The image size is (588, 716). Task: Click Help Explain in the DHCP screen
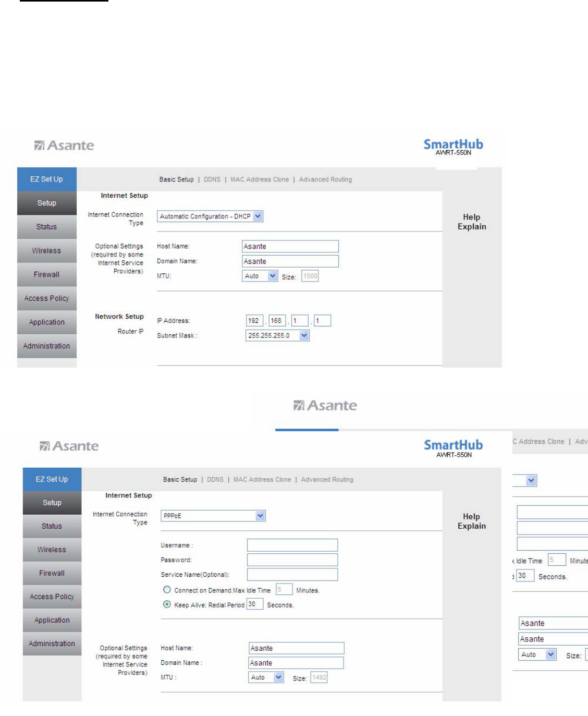(x=472, y=222)
